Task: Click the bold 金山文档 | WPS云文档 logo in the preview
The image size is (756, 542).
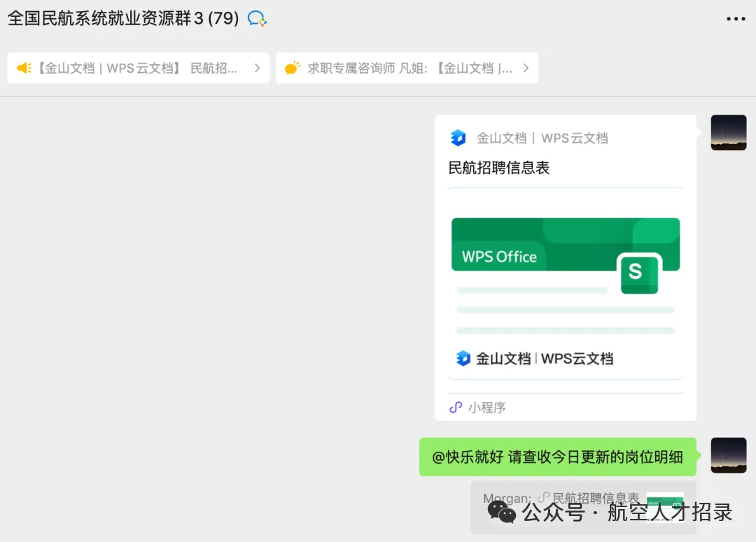Action: 535,359
